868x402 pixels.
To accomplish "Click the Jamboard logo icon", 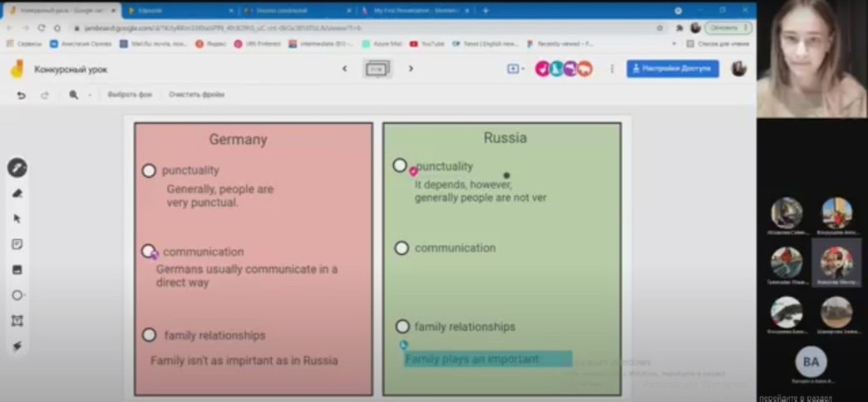I will pos(17,69).
